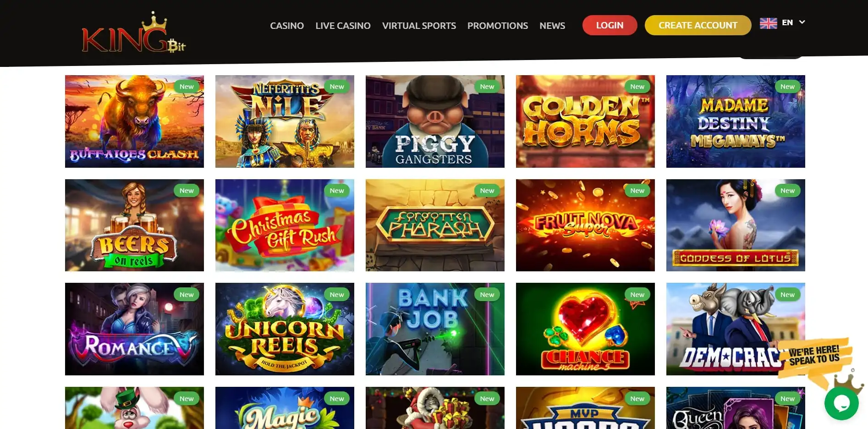Open Nefertiti's Nile game tile
868x429 pixels.
(x=285, y=121)
